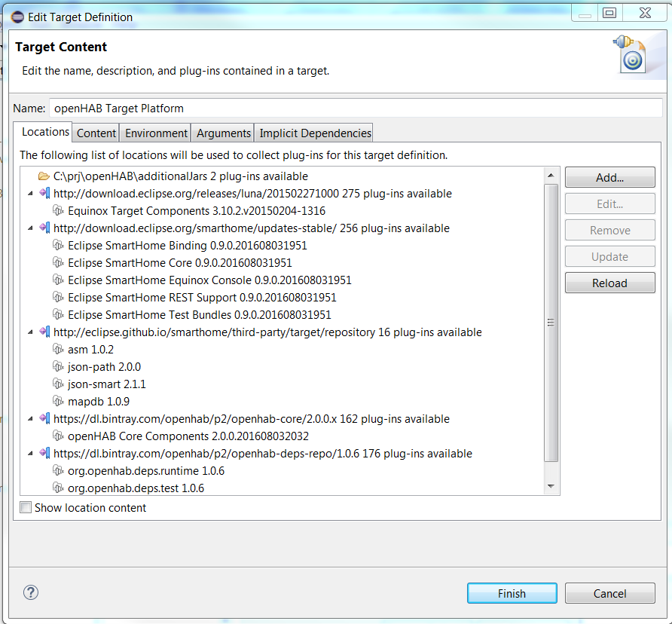
Task: Collapse the smarthome third-party repository node
Action: 30,332
